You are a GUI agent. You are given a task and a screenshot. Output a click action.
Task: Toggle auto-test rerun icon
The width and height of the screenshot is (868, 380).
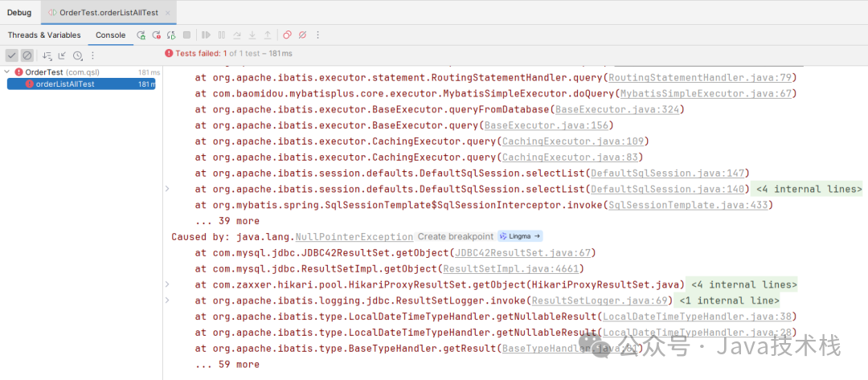click(x=172, y=35)
